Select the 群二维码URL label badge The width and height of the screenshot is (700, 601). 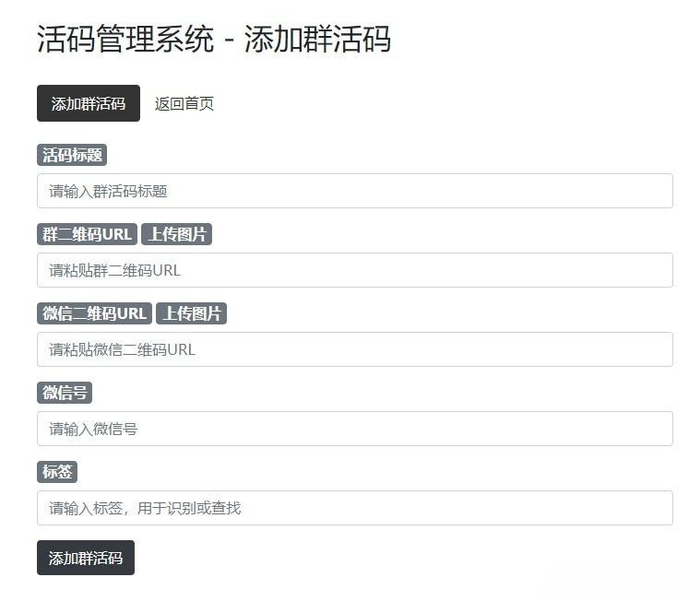(87, 234)
